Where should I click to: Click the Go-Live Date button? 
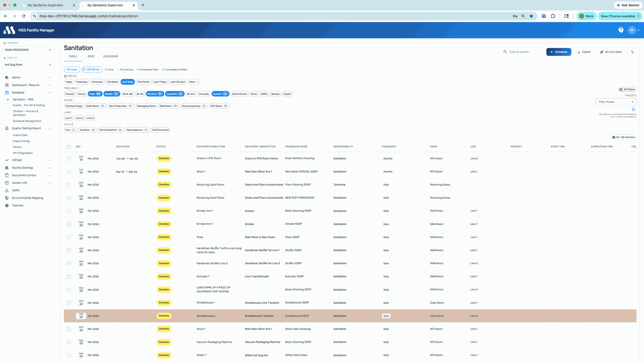[611, 52]
